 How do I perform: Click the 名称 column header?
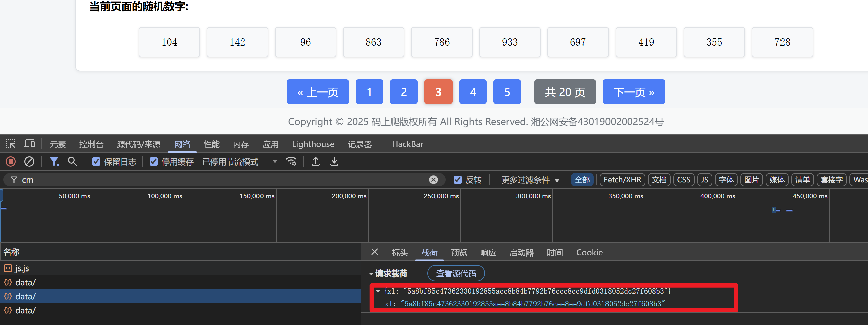[x=180, y=252]
